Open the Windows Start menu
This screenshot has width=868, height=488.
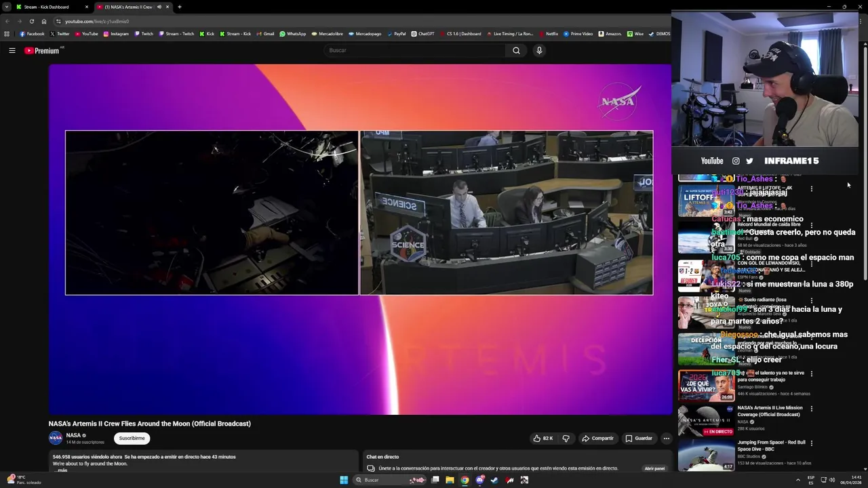click(344, 480)
